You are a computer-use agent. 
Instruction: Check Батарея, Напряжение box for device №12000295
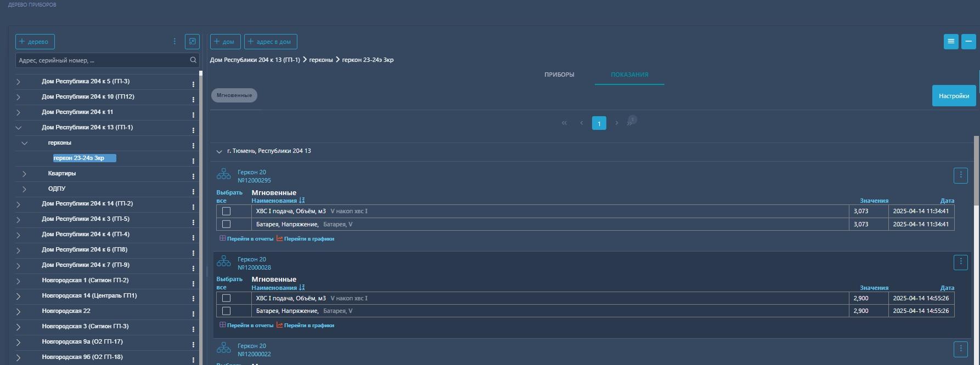(x=226, y=224)
